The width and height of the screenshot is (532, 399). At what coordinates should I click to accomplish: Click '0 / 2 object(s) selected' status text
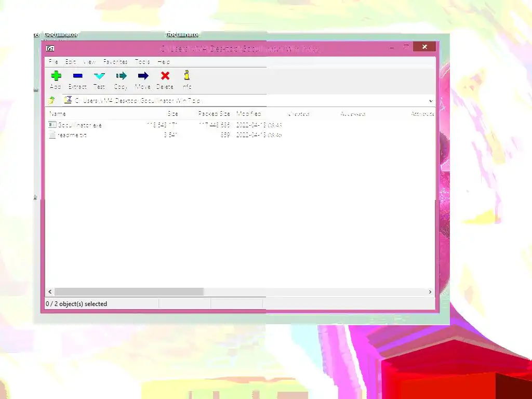[76, 303]
